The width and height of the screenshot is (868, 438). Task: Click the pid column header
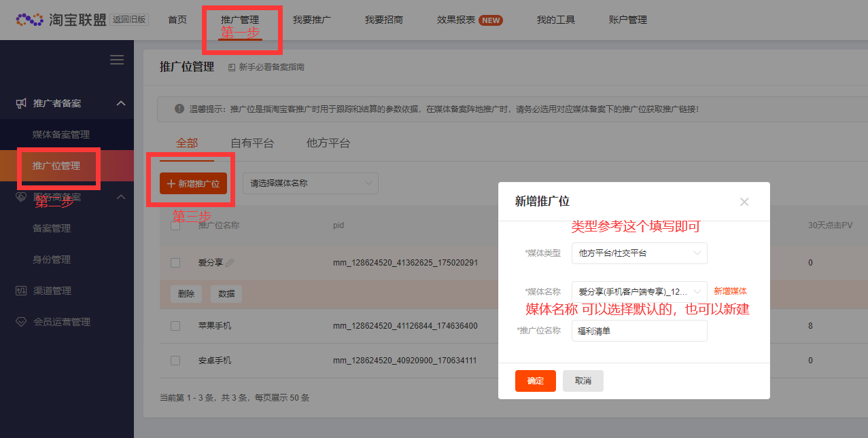pos(338,225)
